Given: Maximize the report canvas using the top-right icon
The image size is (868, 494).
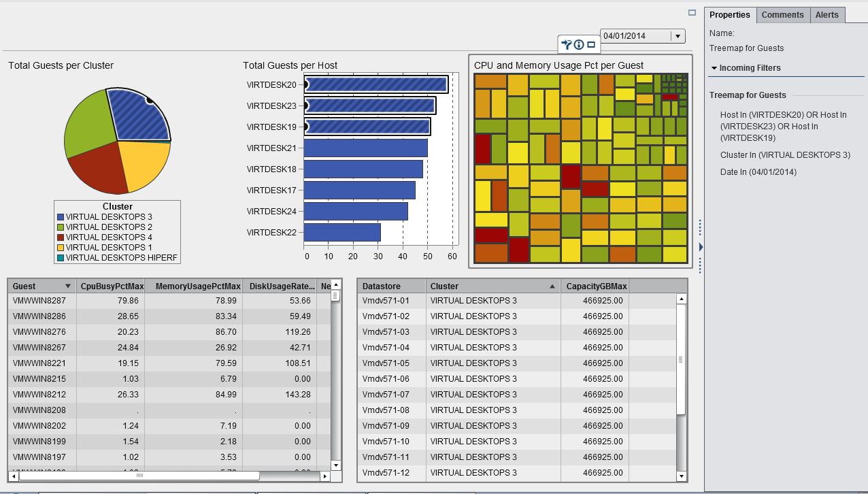Looking at the screenshot, I should tap(692, 12).
